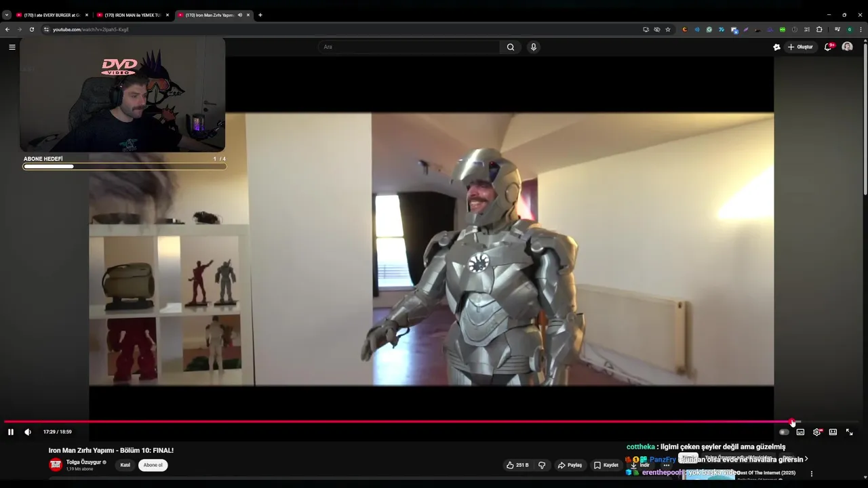
Task: Switch to theater mode
Action: [833, 432]
